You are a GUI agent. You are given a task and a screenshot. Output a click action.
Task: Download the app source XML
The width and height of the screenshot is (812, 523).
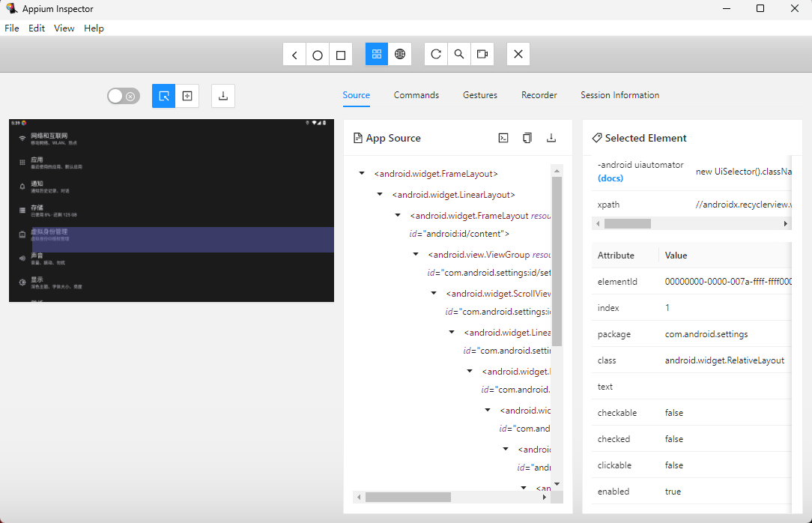[551, 138]
